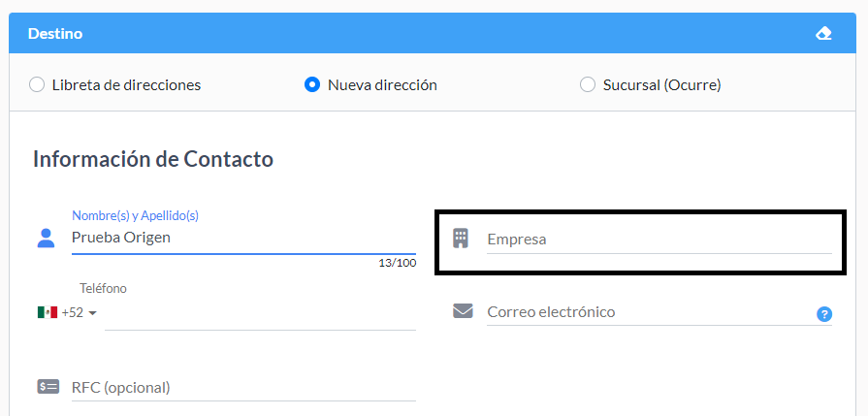Image resolution: width=868 pixels, height=416 pixels.
Task: Click the building icon next to Empresa
Action: click(461, 238)
